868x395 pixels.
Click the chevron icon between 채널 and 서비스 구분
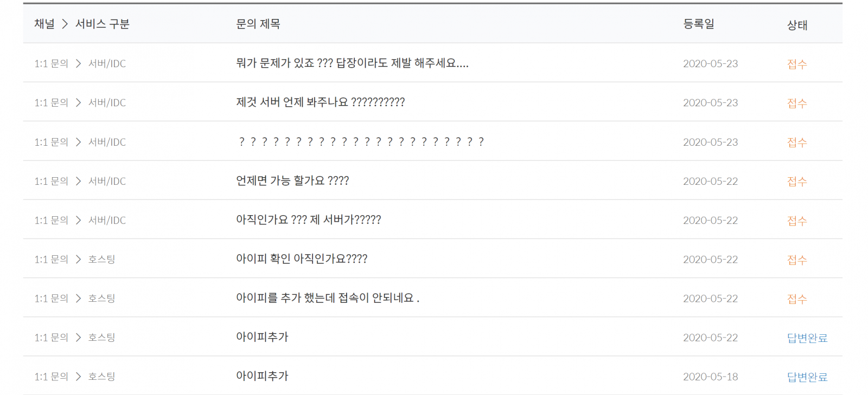point(65,24)
